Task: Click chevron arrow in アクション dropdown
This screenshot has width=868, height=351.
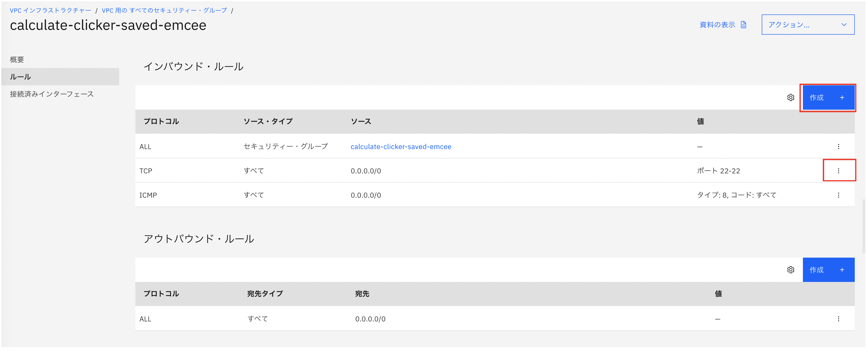Action: (844, 25)
